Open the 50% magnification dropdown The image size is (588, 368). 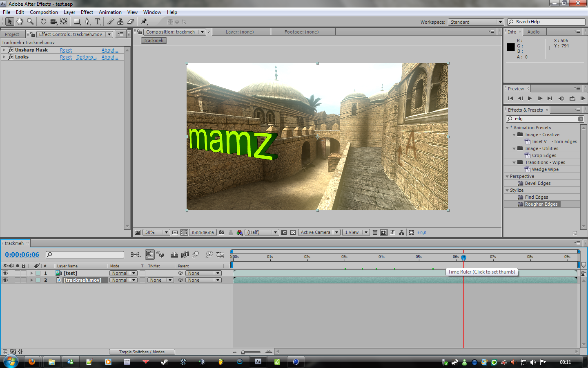[x=156, y=232]
